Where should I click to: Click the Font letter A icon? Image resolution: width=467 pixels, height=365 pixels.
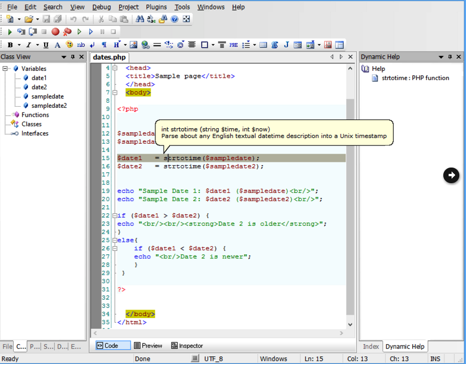57,45
